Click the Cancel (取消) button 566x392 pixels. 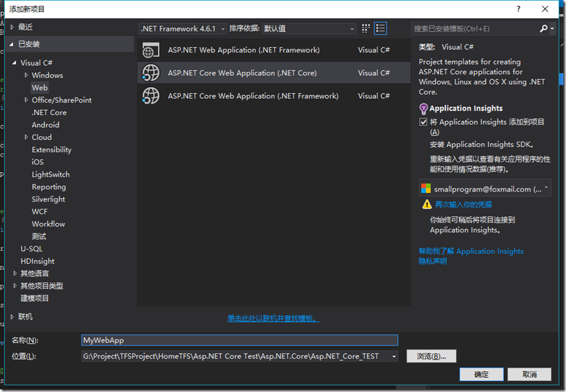pyautogui.click(x=529, y=374)
